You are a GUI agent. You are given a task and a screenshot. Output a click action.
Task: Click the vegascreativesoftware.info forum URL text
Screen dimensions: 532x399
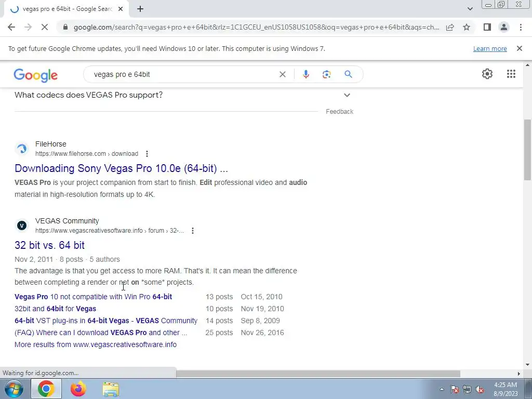(x=109, y=231)
